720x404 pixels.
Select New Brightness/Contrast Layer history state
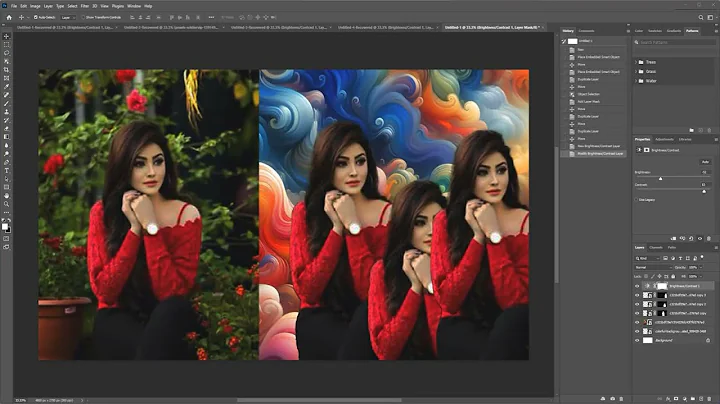[x=599, y=146]
